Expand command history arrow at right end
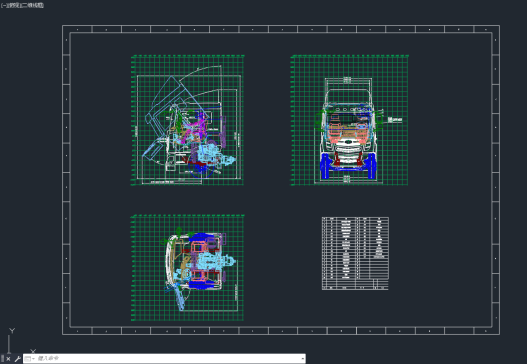The image size is (527, 364). point(302,359)
